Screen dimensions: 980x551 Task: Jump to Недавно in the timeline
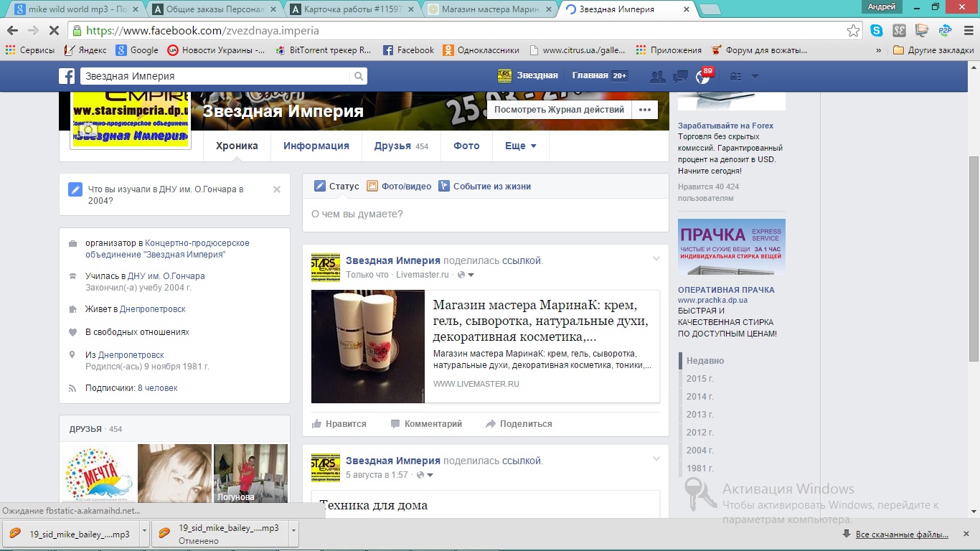pos(705,361)
